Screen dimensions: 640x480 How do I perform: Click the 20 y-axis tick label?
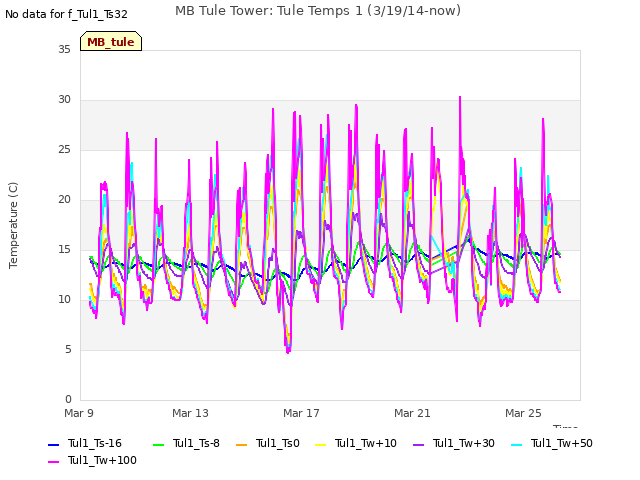(64, 200)
